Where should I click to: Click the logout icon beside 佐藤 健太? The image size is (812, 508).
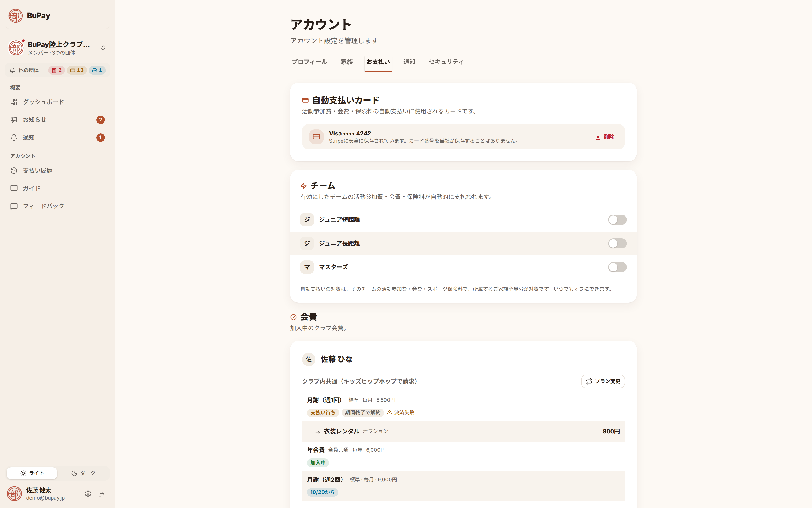pyautogui.click(x=101, y=494)
